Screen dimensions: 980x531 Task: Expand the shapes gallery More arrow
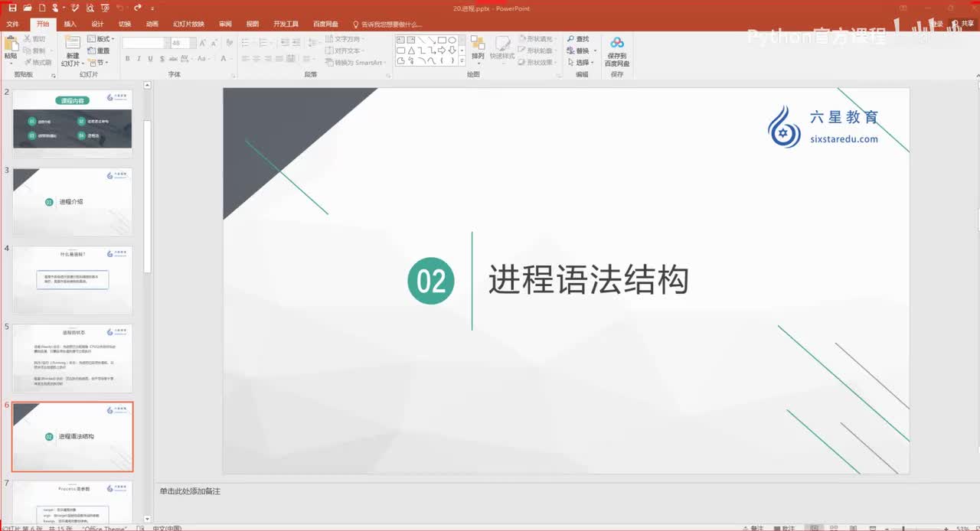click(x=462, y=60)
